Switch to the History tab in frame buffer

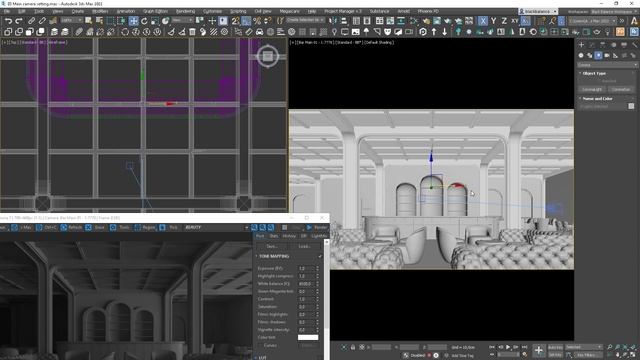tap(289, 236)
